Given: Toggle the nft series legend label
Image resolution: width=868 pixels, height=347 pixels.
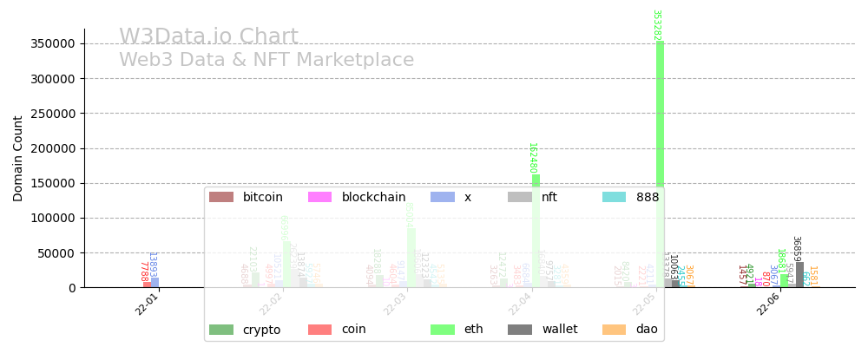Looking at the screenshot, I should [x=549, y=197].
